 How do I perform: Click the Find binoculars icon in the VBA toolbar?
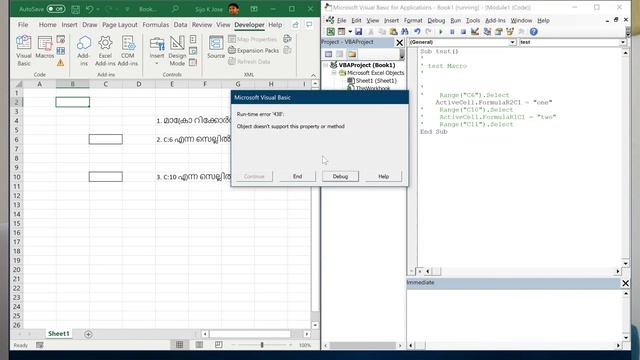[404, 31]
